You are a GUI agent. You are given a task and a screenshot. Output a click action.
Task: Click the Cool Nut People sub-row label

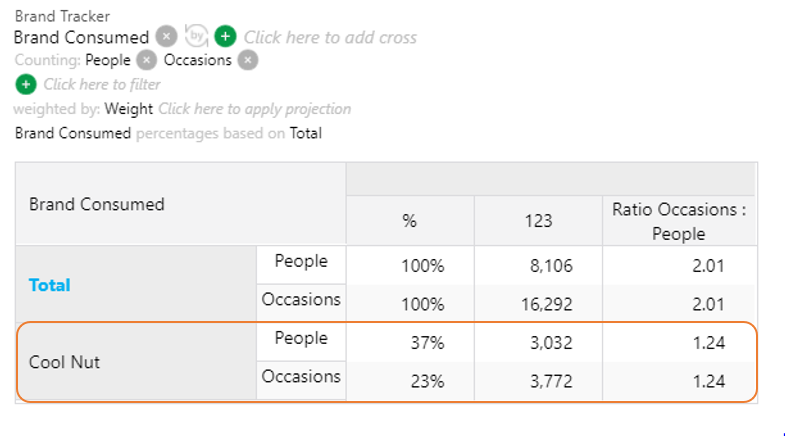coord(301,338)
